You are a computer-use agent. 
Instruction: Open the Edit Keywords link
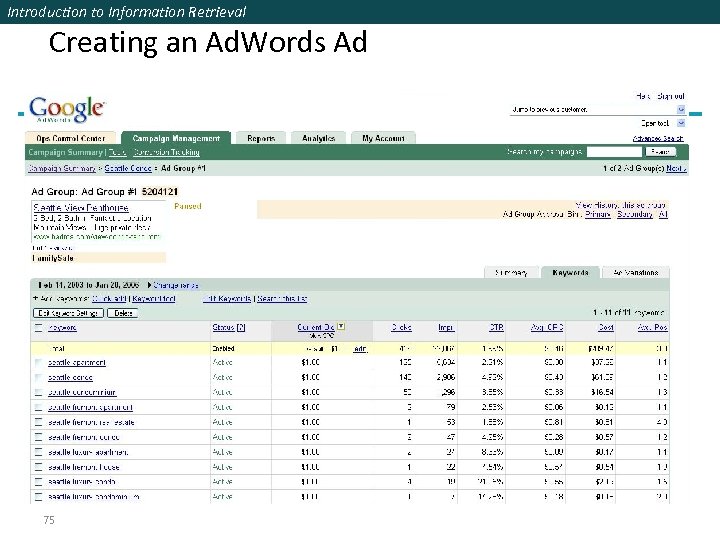point(227,298)
